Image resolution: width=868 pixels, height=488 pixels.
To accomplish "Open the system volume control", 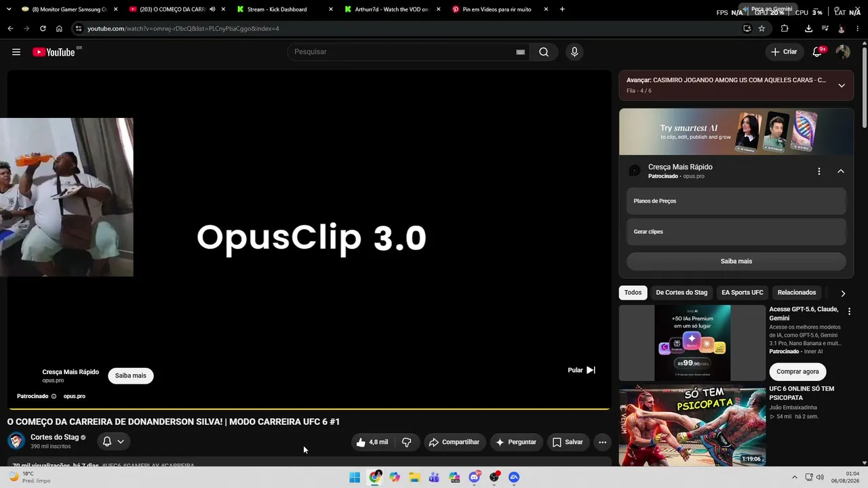I will tap(820, 477).
